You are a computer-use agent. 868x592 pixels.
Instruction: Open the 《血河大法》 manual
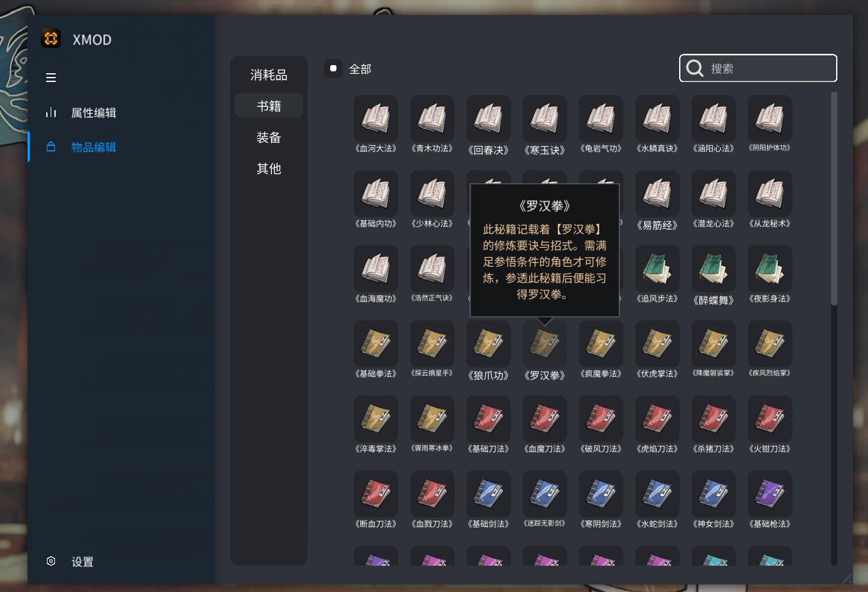click(376, 118)
